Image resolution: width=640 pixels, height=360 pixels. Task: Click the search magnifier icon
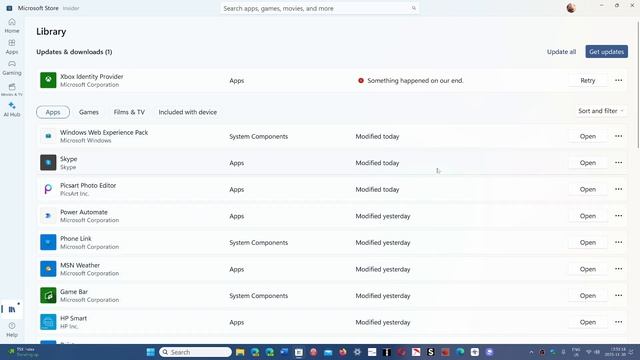click(x=413, y=8)
